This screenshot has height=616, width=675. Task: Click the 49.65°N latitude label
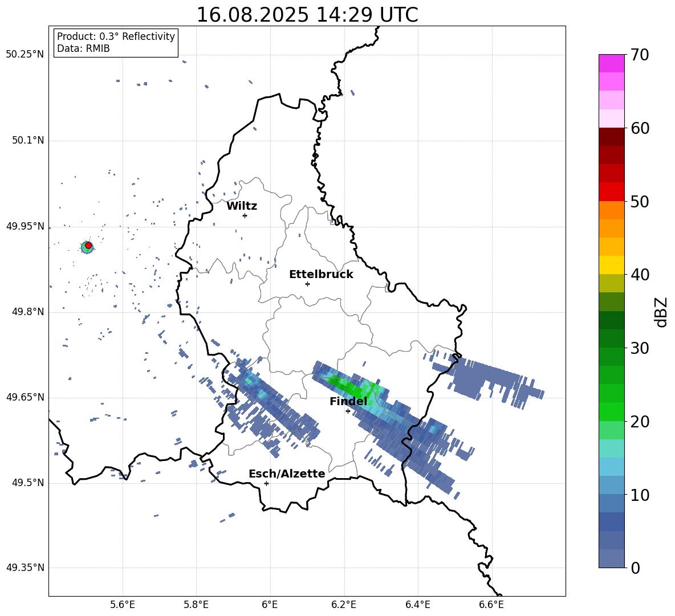[25, 397]
